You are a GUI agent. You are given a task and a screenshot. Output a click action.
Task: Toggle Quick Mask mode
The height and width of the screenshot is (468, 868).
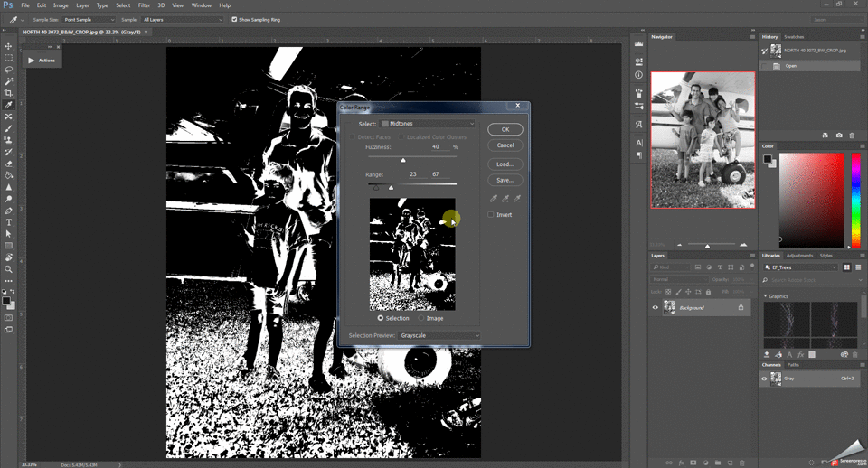[x=8, y=318]
